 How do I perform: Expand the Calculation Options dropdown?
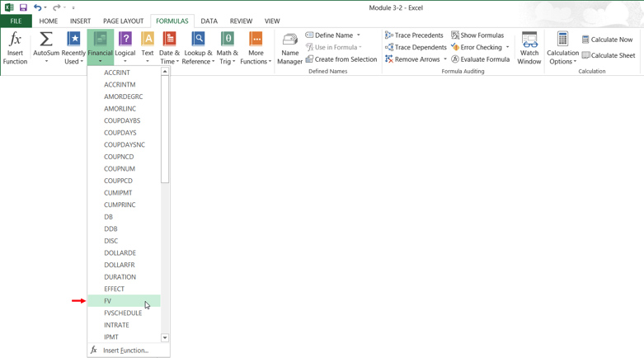click(x=563, y=49)
